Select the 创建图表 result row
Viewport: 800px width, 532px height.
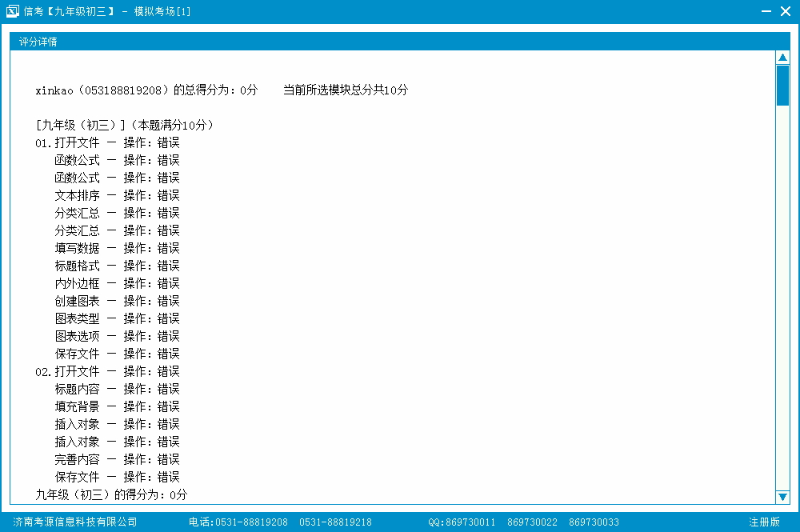pyautogui.click(x=117, y=301)
